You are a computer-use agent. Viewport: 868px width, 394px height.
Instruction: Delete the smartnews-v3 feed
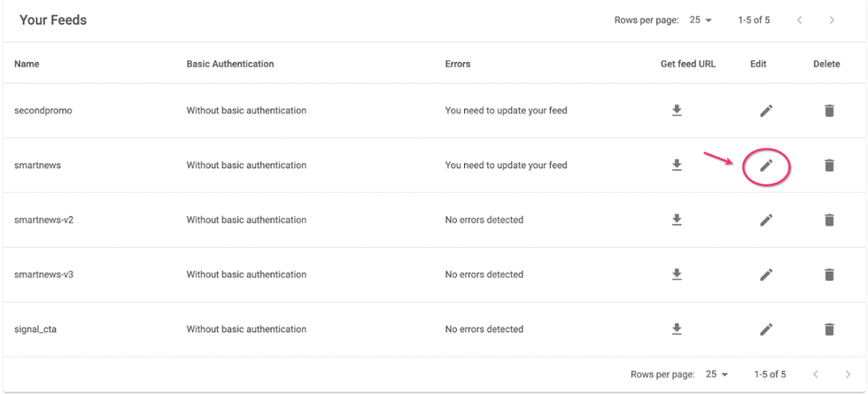829,274
